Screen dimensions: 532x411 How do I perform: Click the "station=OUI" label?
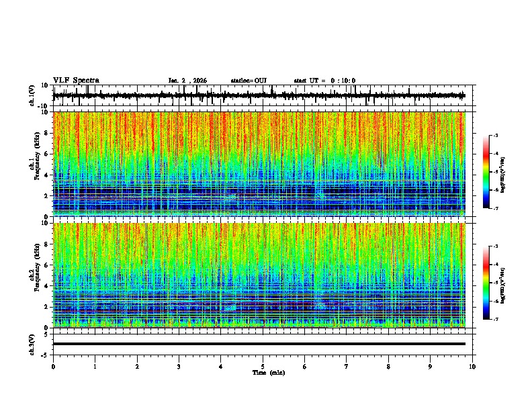coord(249,81)
